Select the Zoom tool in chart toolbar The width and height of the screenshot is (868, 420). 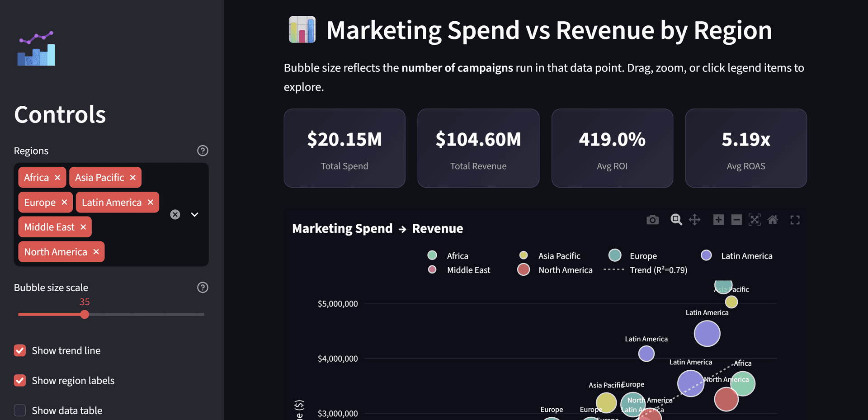(x=676, y=220)
